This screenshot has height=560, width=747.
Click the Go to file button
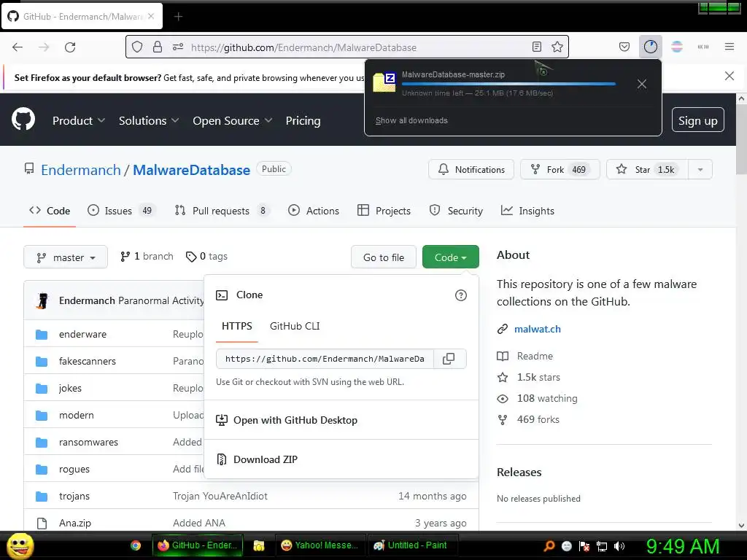384,257
